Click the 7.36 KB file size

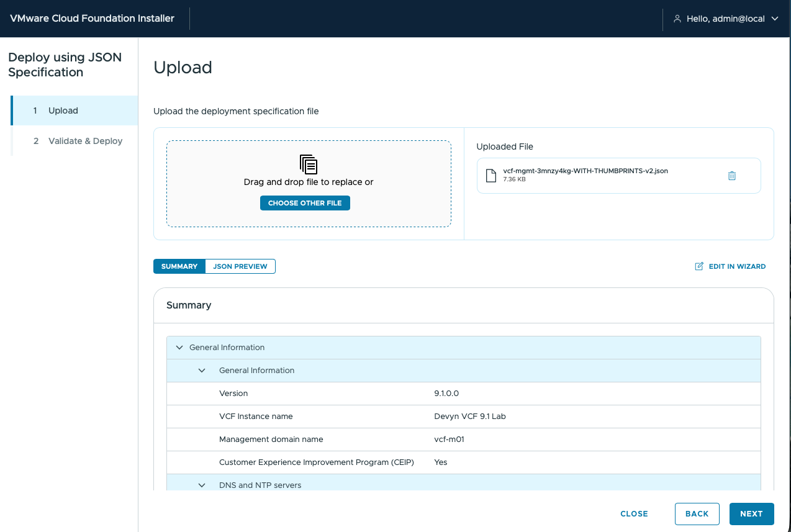[x=514, y=179]
